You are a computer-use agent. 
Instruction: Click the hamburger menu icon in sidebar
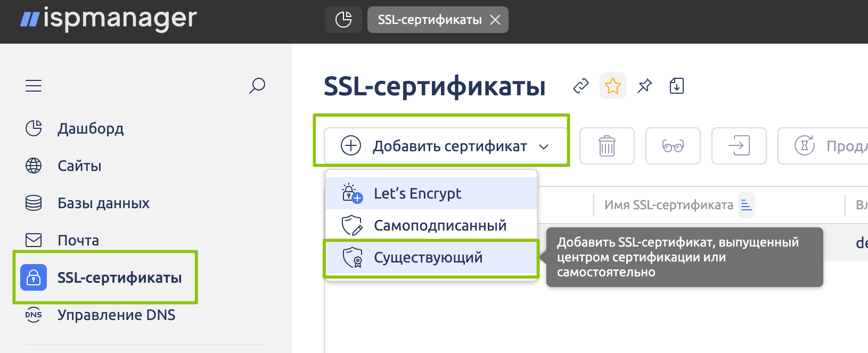[x=34, y=86]
